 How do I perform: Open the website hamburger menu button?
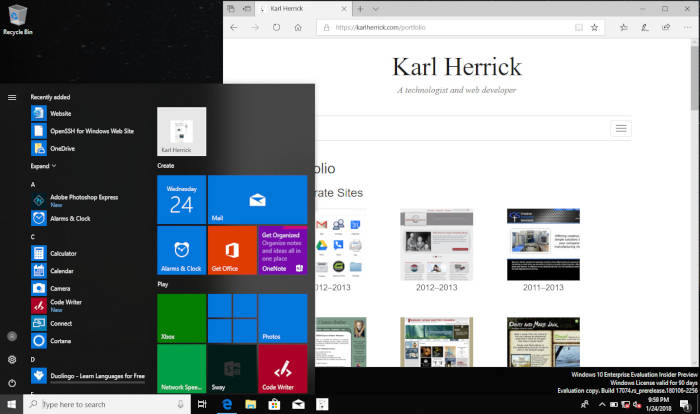point(621,129)
